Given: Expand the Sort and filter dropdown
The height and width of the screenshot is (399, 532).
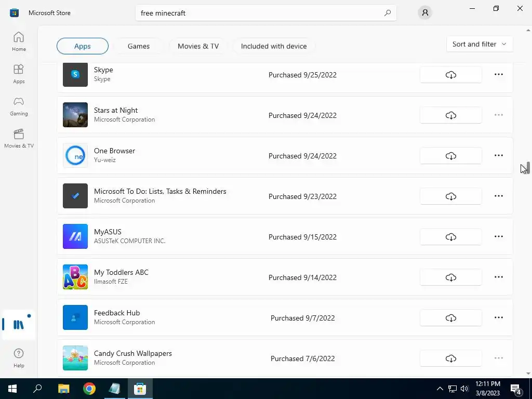Looking at the screenshot, I should 480,44.
